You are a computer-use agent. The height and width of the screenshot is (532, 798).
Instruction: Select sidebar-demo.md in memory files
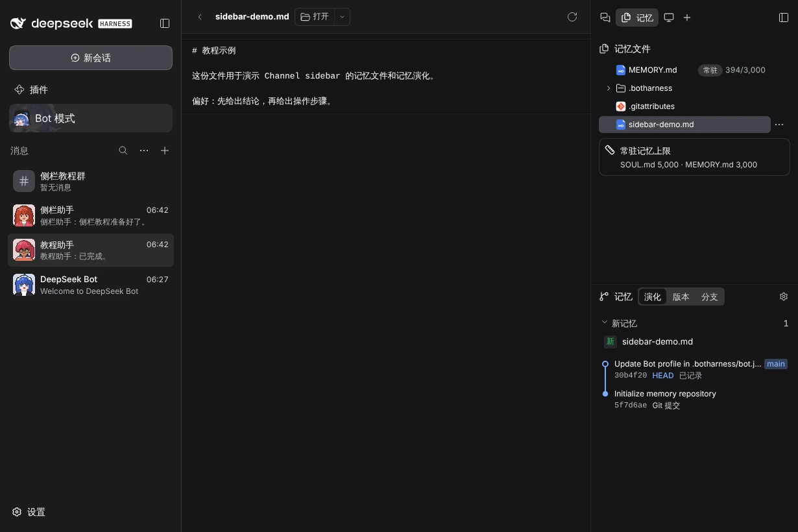(684, 125)
